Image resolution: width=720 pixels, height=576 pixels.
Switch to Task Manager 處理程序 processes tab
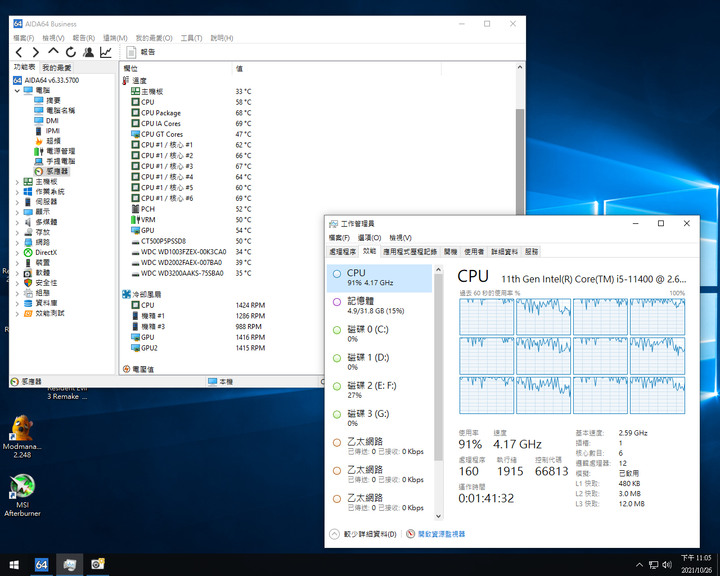tap(343, 252)
